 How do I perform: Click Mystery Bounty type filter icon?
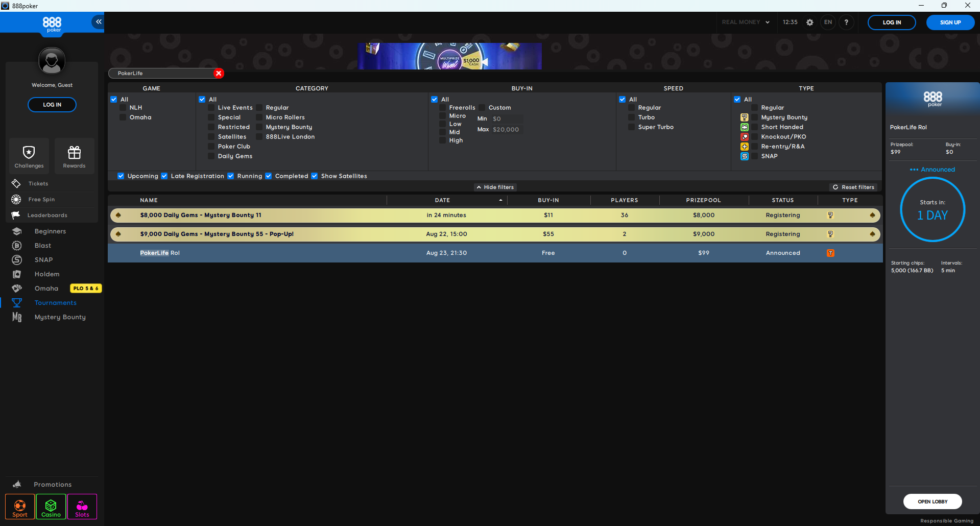pos(745,117)
